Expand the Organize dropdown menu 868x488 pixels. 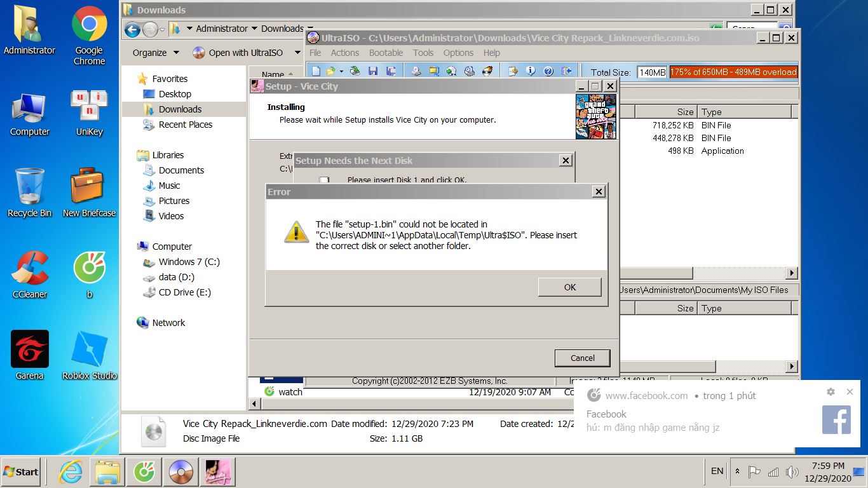coord(154,53)
